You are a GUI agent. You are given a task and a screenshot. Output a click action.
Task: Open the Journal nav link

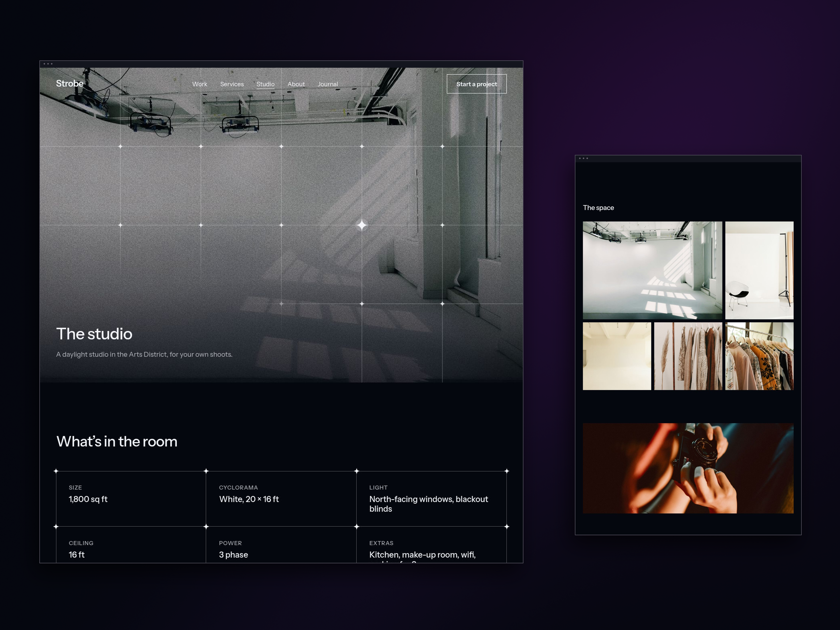coord(328,84)
